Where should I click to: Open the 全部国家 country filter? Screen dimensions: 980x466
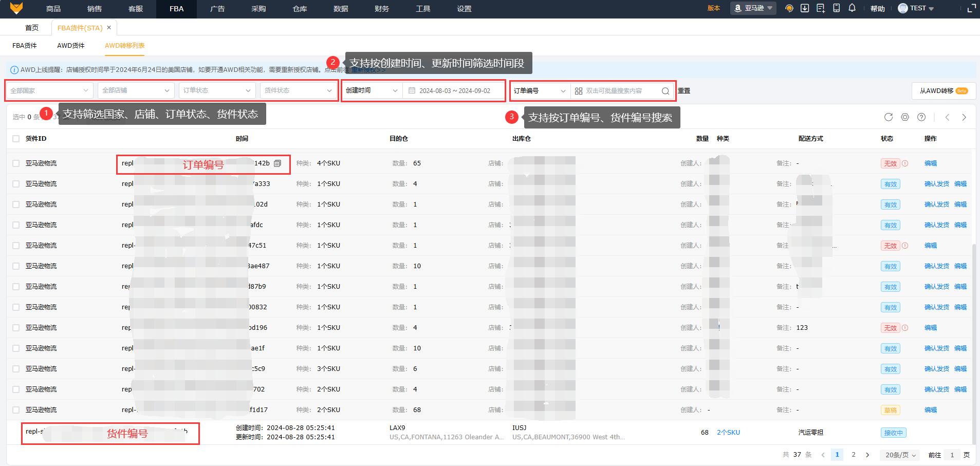click(50, 90)
